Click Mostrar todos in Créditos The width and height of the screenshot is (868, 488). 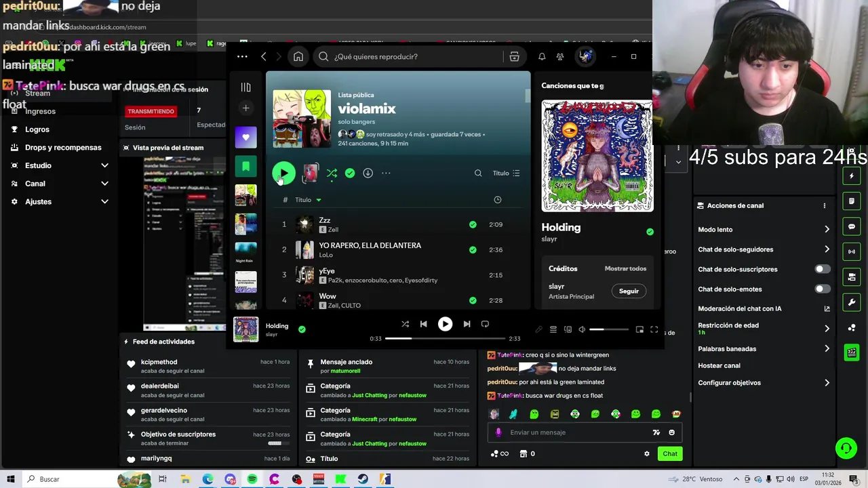pos(625,269)
